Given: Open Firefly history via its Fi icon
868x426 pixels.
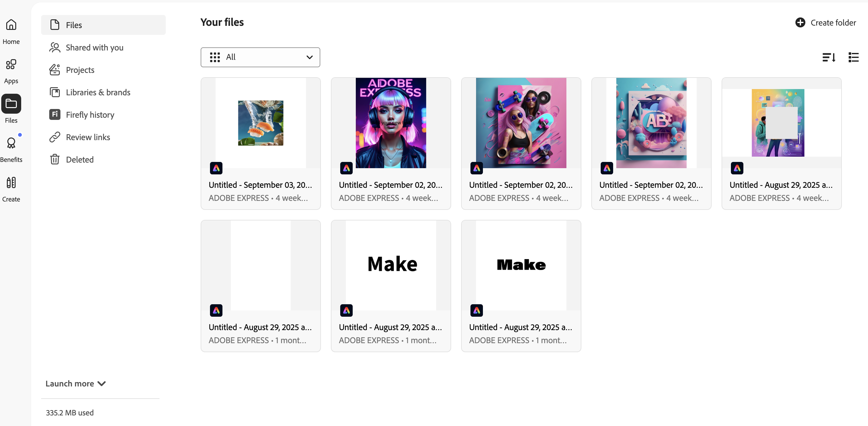Looking at the screenshot, I should coord(55,115).
